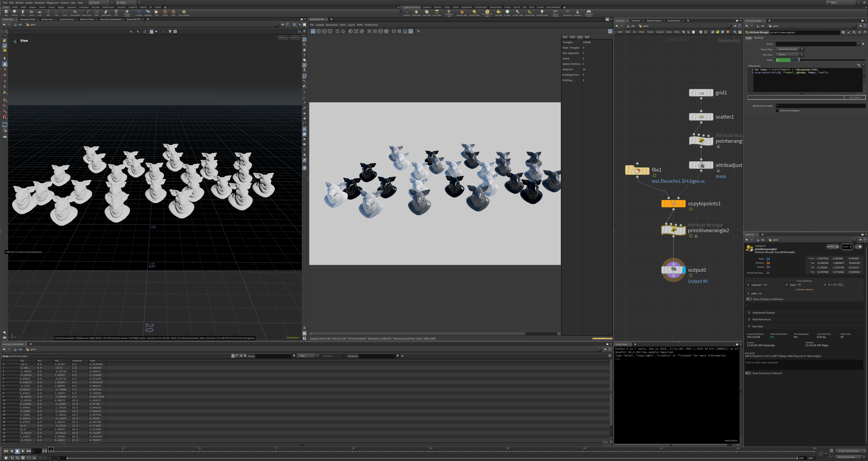Click the Attributes to Create field
This screenshot has height=461, width=868.
pyautogui.click(x=821, y=106)
